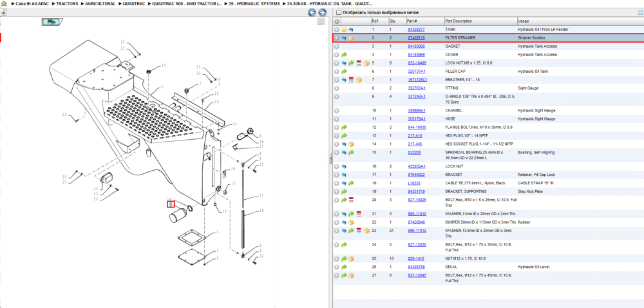Open part number D22200 link
The height and width of the screenshot is (308, 644).
point(414,152)
